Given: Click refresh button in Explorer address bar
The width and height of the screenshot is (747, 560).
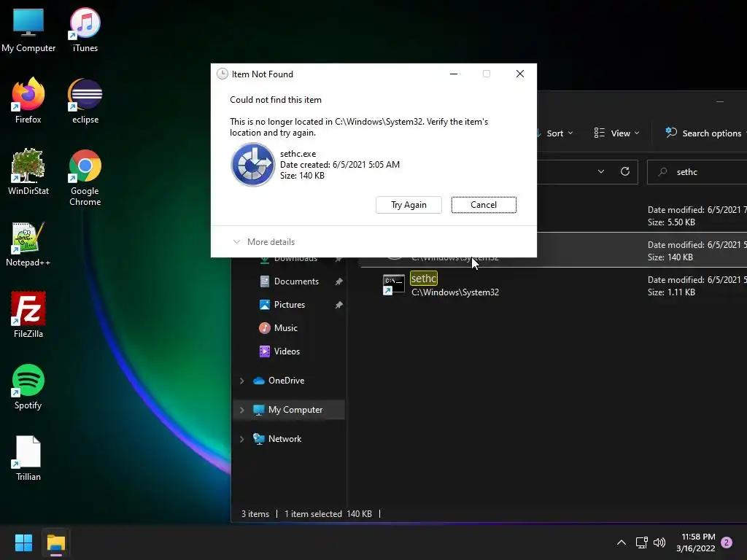Looking at the screenshot, I should [625, 171].
